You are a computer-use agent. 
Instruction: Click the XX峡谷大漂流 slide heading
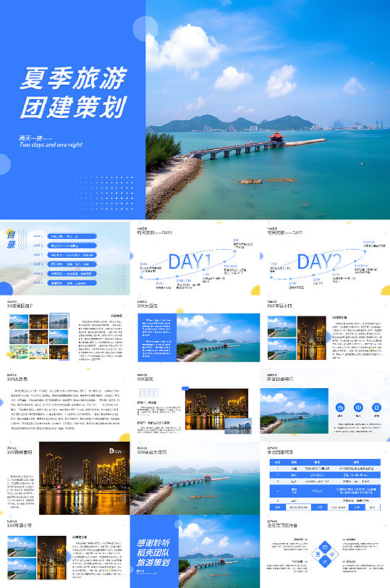tap(152, 453)
